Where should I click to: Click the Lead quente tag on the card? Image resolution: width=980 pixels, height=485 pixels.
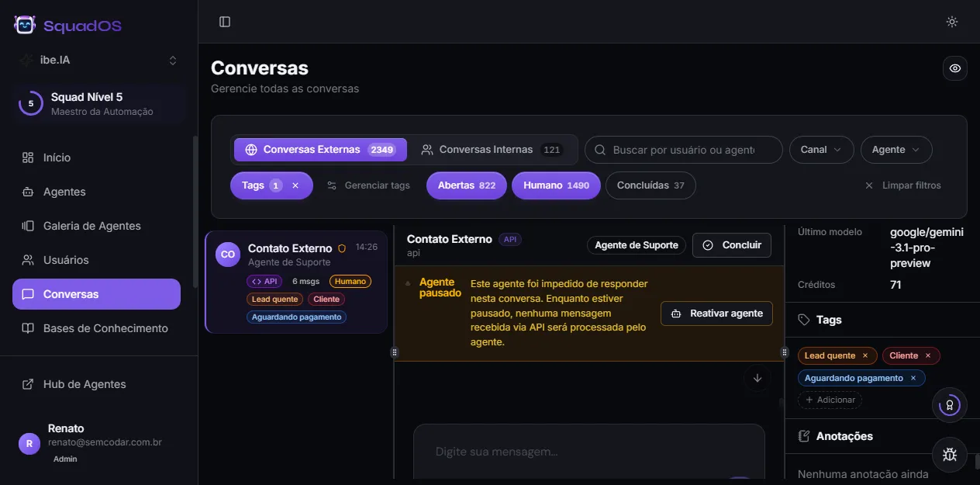pyautogui.click(x=274, y=299)
